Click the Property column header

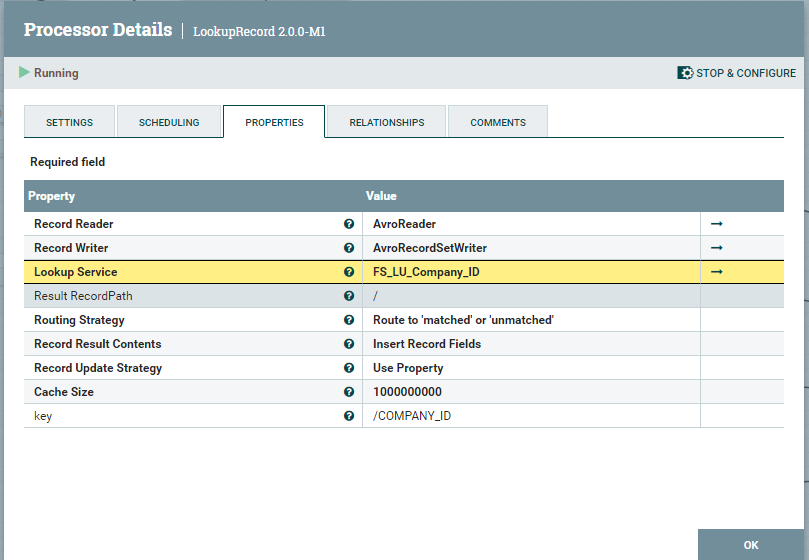[52, 196]
